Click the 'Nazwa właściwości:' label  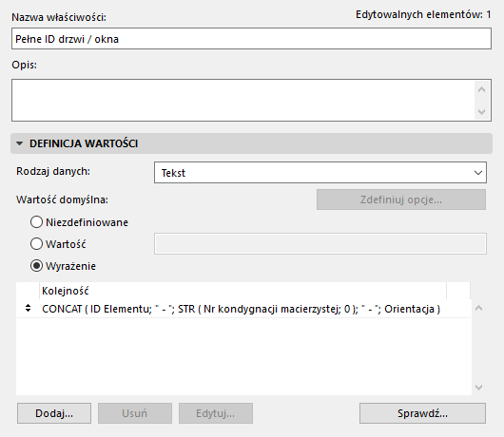pyautogui.click(x=59, y=17)
